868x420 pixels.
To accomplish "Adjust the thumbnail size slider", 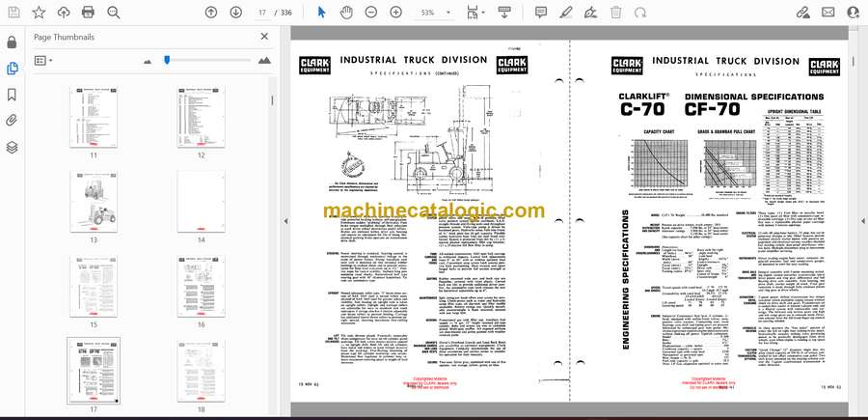I will tap(167, 60).
